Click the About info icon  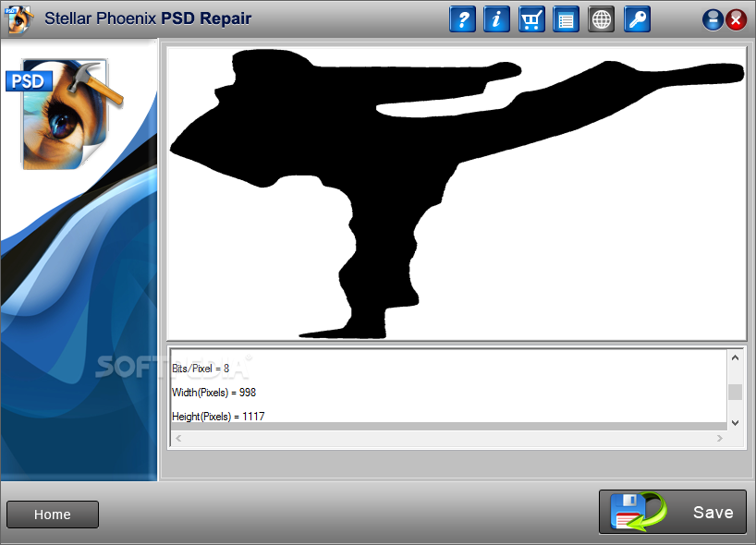click(x=496, y=19)
